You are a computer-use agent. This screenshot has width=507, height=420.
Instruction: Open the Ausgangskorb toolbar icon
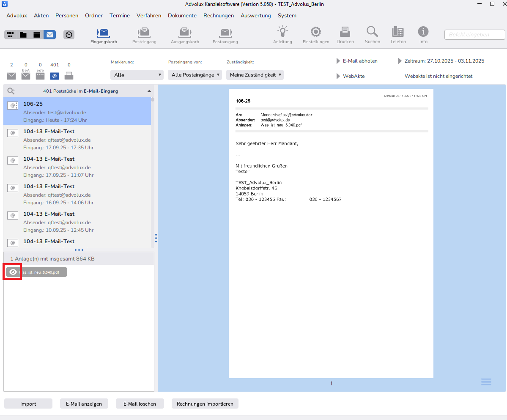185,32
